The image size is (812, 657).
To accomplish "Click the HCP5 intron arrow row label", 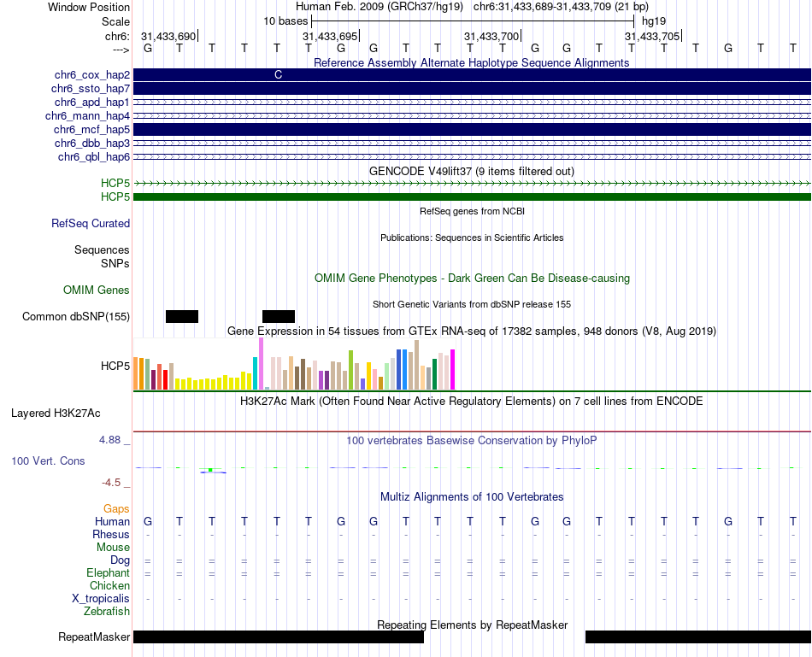I will click(x=115, y=183).
